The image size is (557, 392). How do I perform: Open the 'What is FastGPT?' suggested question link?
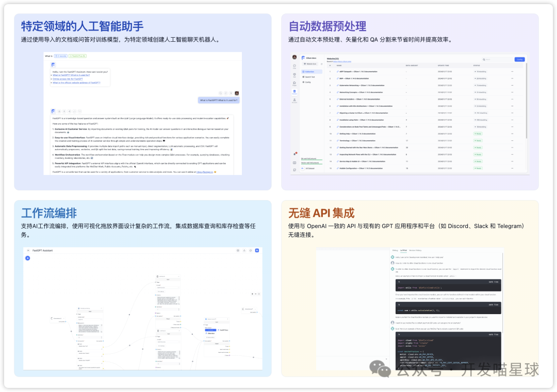click(71, 75)
